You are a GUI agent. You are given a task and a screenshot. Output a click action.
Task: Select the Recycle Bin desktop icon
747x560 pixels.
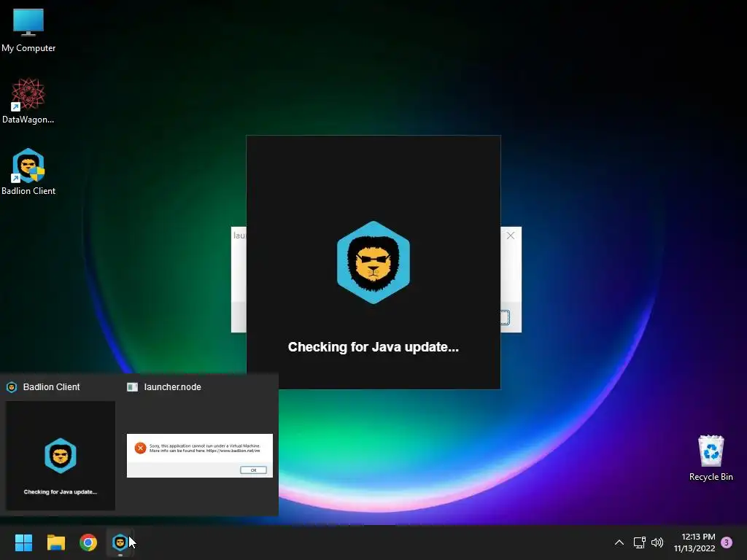point(711,458)
